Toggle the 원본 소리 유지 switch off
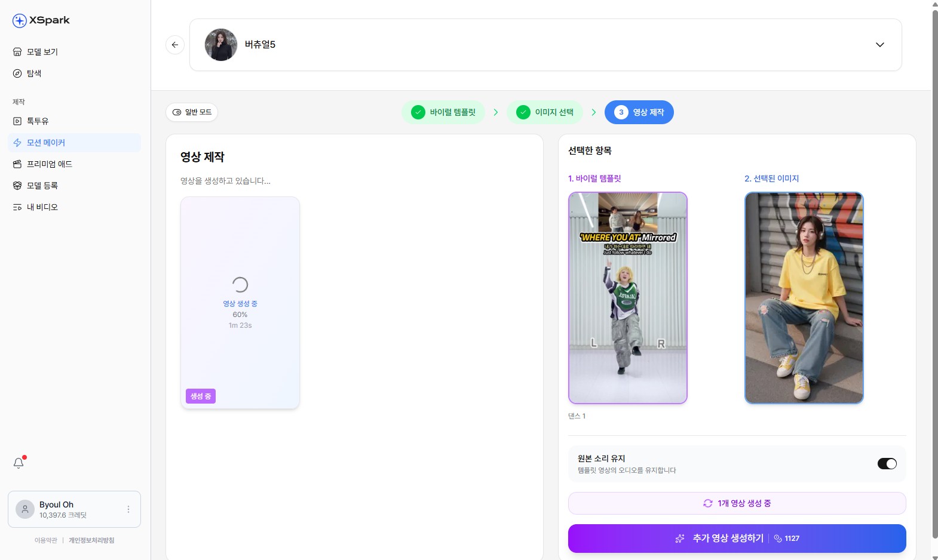Viewport: 938px width, 560px height. point(887,464)
